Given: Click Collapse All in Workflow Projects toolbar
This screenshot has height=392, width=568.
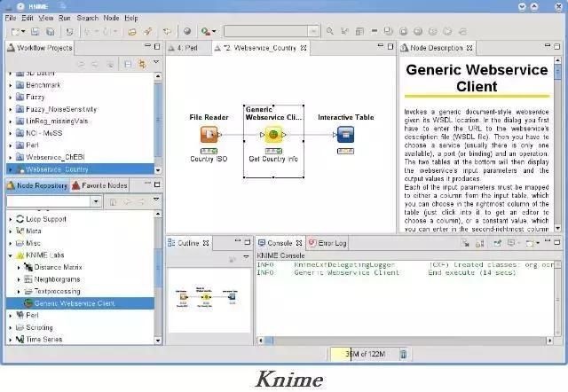Looking at the screenshot, I should [x=128, y=65].
